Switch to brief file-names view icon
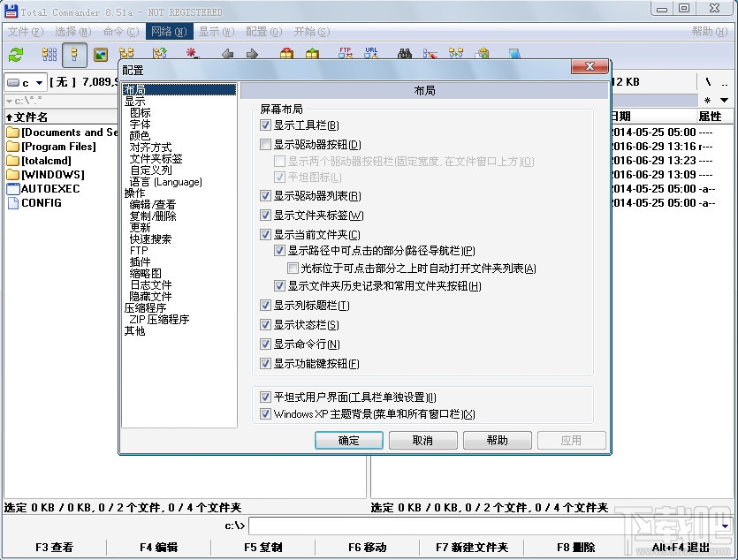 49,55
